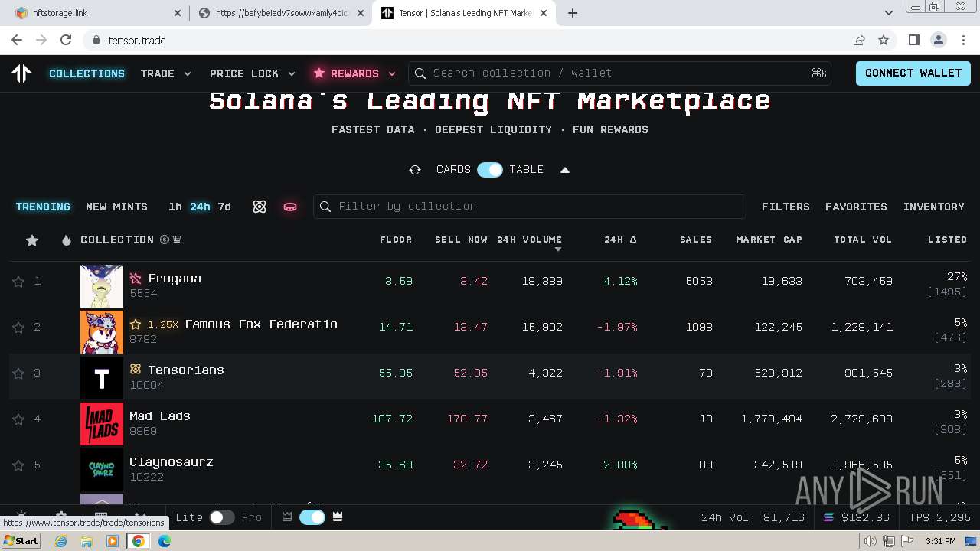Click the Claynosaurz thumbnail
This screenshot has height=551, width=980.
102,470
